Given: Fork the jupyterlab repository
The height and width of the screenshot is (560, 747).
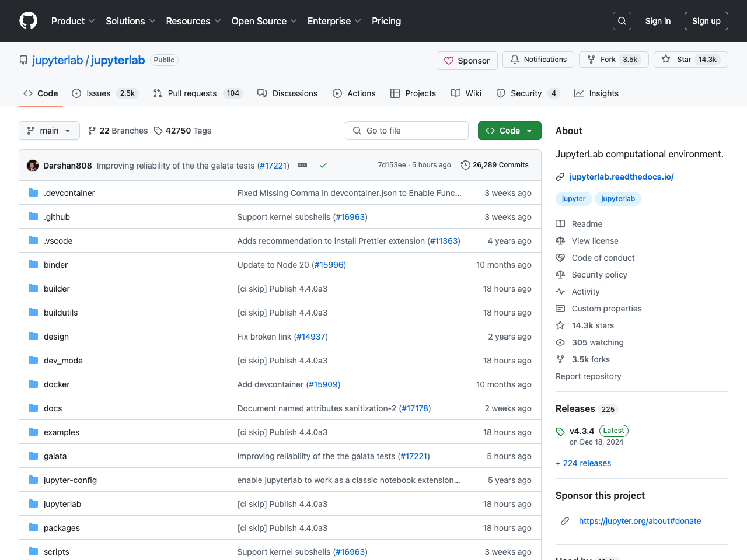Looking at the screenshot, I should 613,60.
